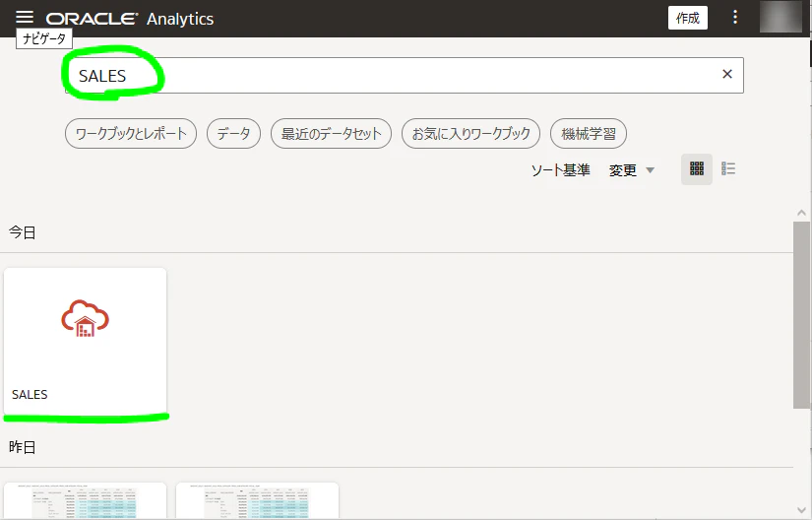This screenshot has height=520, width=812.
Task: Filter by データ
Action: coord(233,134)
